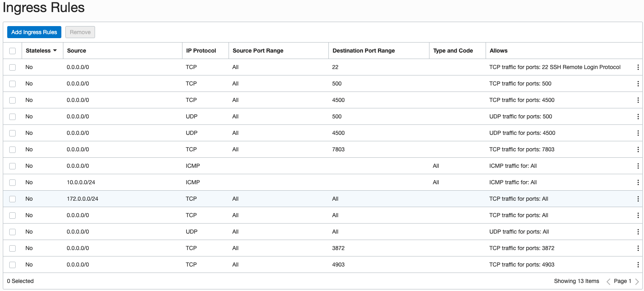Open actions menu for SSH port 22 rule

(638, 67)
